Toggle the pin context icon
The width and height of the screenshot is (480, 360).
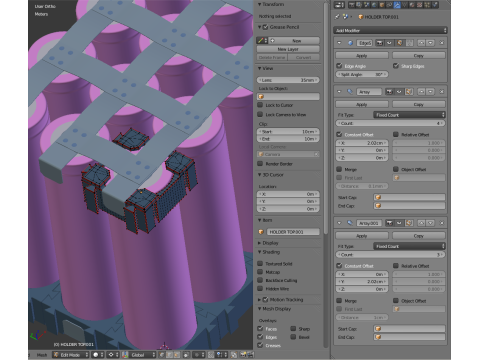pos(337,17)
